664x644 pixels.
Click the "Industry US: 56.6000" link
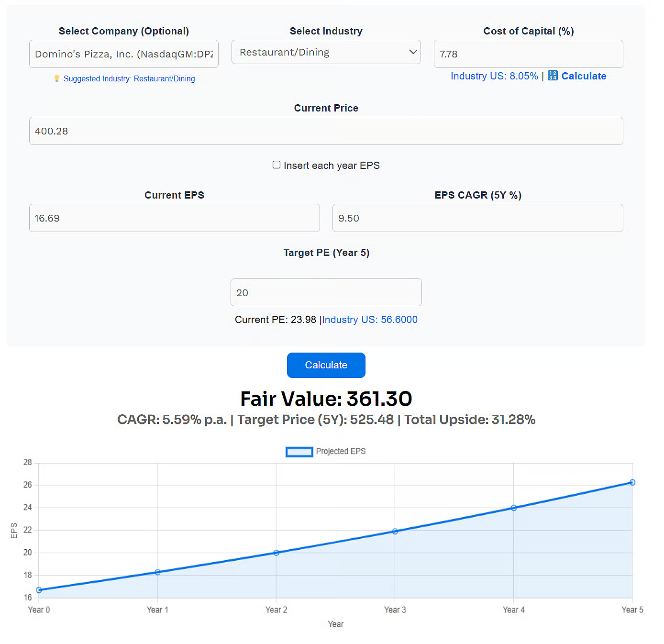370,320
